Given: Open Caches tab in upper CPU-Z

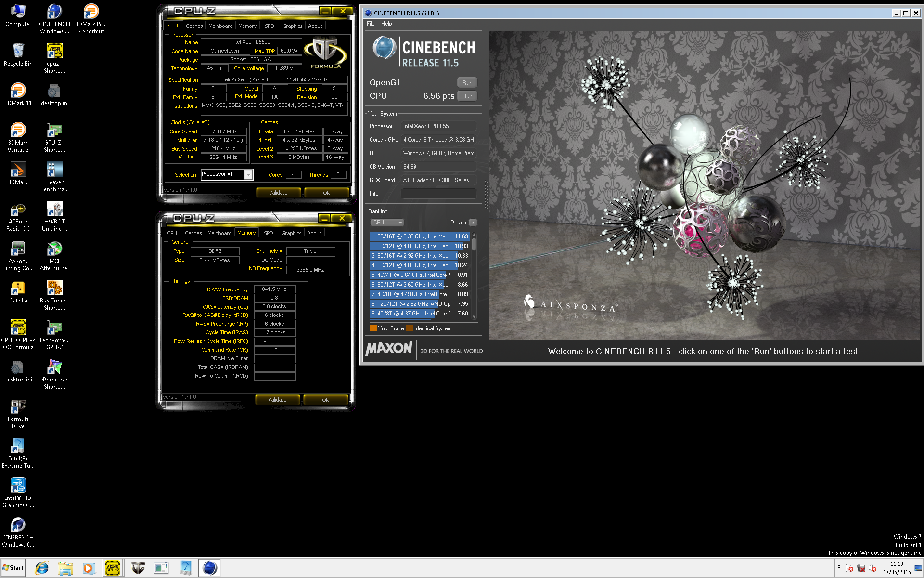Looking at the screenshot, I should [194, 26].
